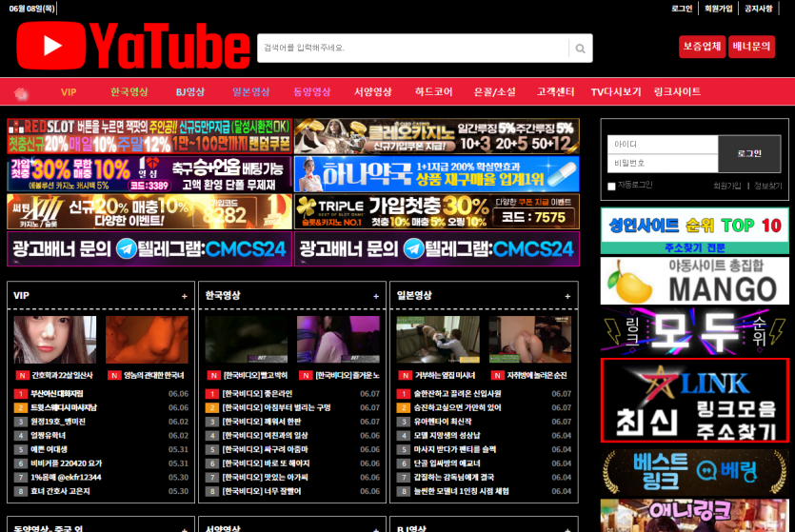Select VIP in the red navigation bar
Viewport: 795px width, 532px height.
coord(69,92)
